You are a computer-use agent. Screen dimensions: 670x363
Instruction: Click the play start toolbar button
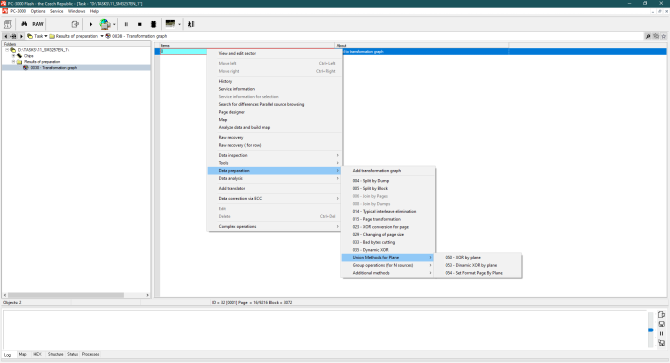tap(91, 24)
